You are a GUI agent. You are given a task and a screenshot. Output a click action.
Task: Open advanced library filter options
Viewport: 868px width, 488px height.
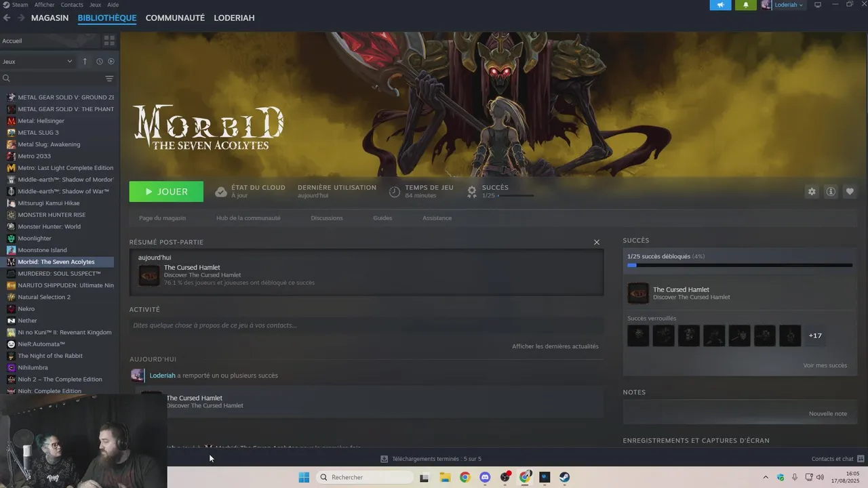(109, 79)
